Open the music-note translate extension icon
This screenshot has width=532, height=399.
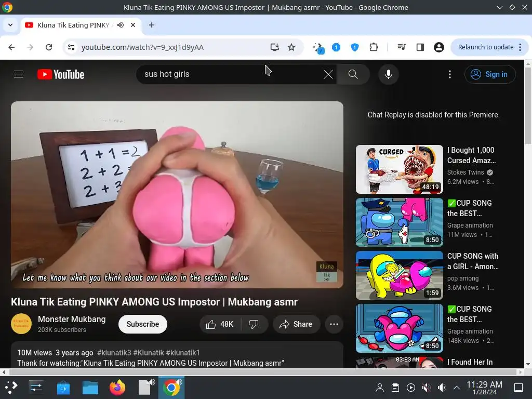318,48
